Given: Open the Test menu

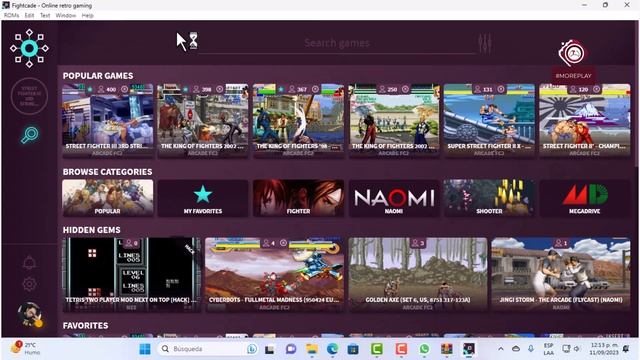Looking at the screenshot, I should point(45,16).
